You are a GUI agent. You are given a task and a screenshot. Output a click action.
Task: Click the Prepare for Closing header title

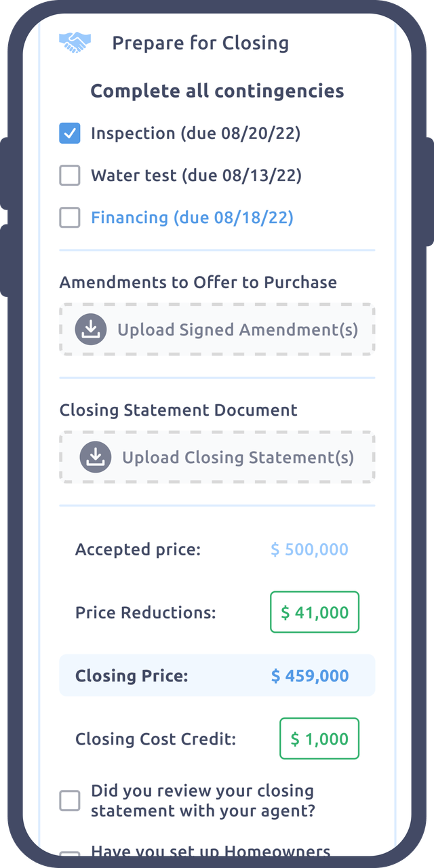(x=201, y=43)
